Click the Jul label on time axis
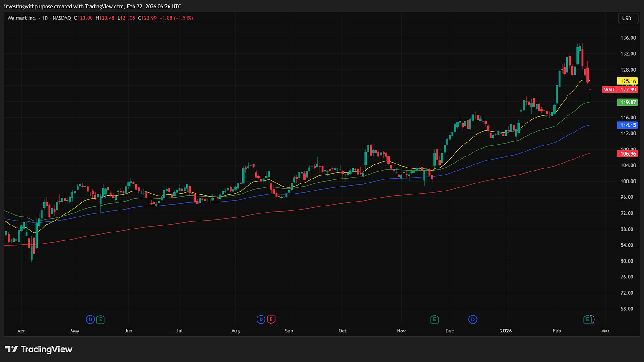 (180, 331)
